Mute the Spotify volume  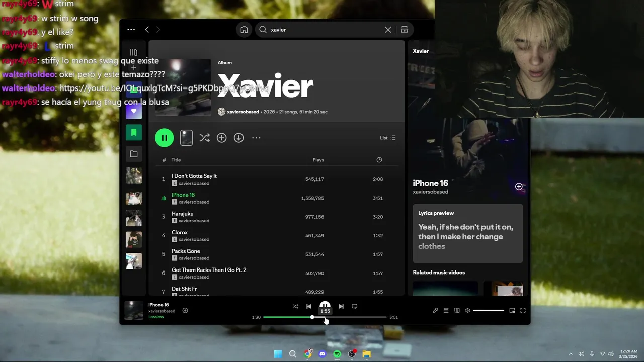click(467, 311)
